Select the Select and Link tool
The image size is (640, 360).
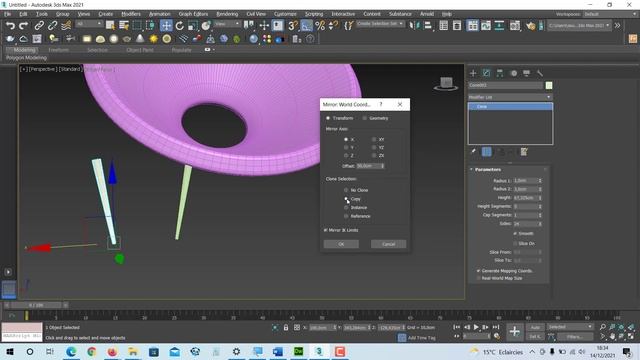click(39, 26)
